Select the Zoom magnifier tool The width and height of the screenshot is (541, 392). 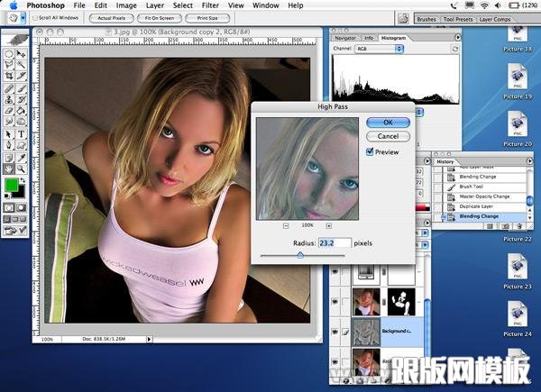click(21, 169)
